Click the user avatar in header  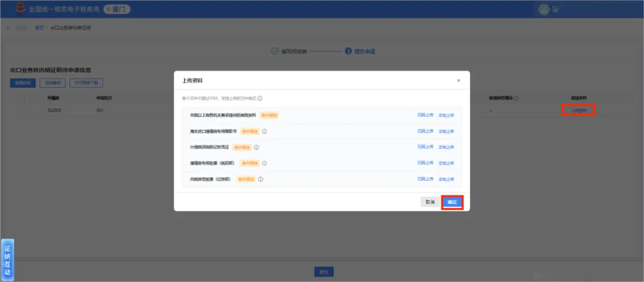click(544, 9)
